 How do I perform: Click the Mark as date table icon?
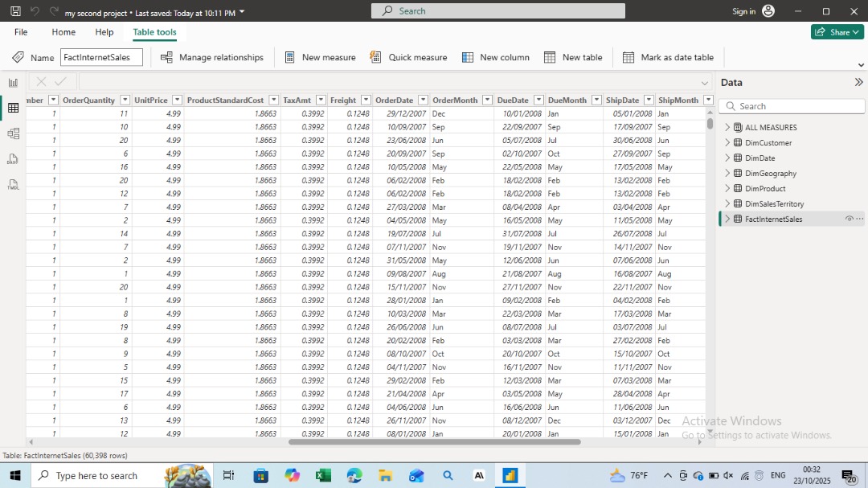628,57
